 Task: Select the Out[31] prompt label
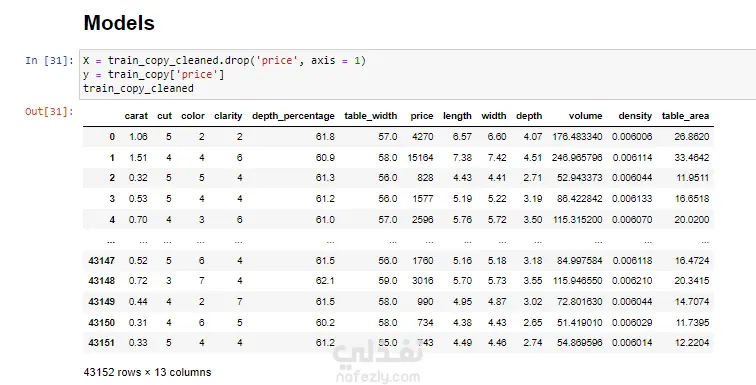click(49, 112)
